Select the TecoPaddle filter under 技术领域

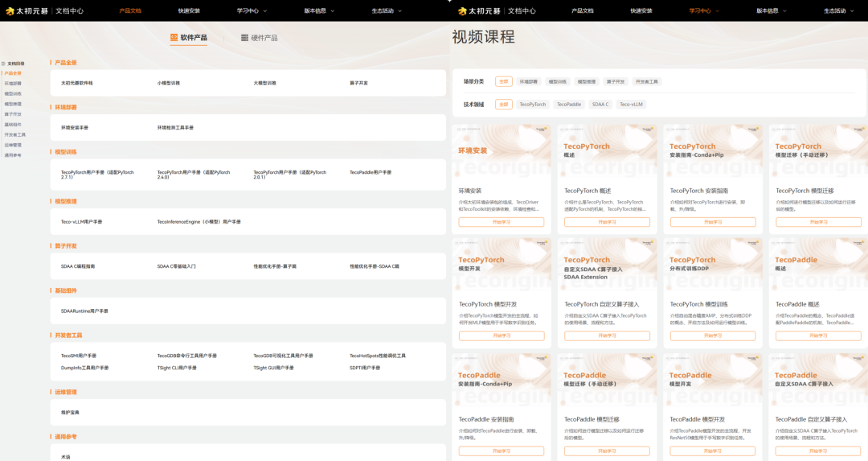568,105
